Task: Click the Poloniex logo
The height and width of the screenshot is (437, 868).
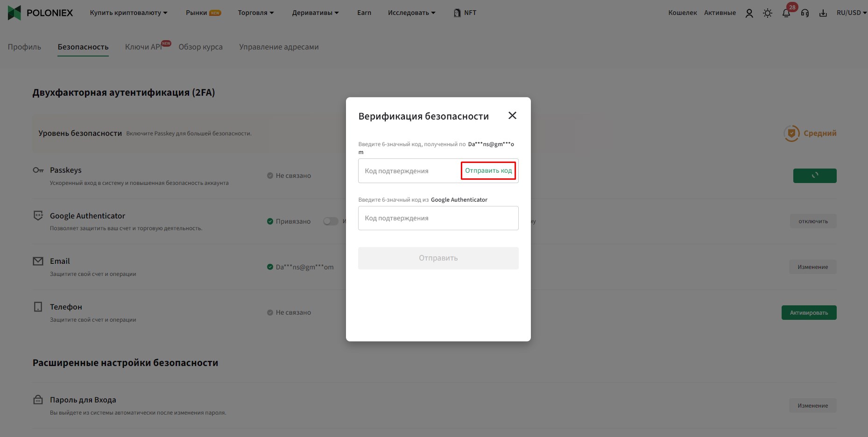Action: point(40,13)
